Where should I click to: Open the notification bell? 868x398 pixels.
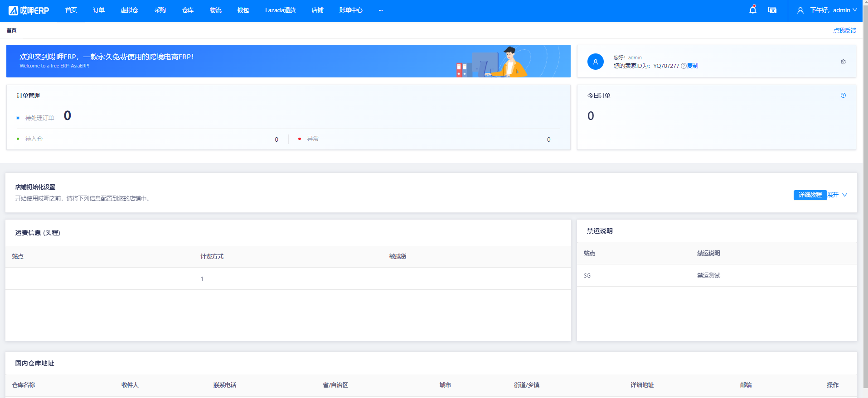752,10
